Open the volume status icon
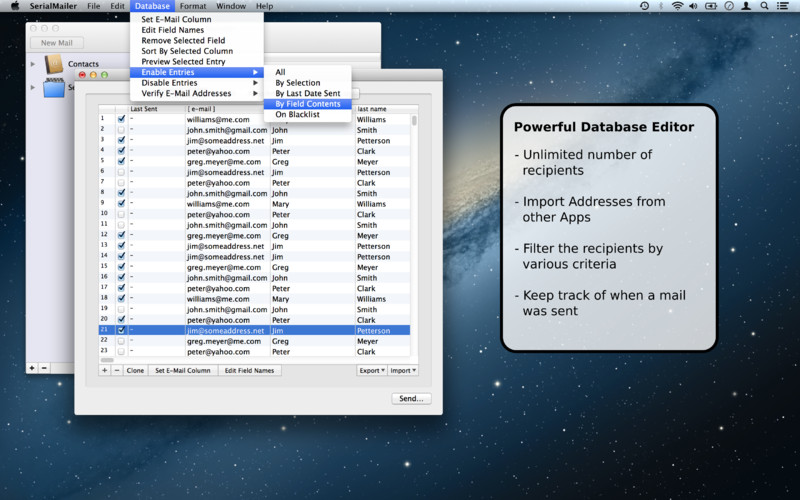The width and height of the screenshot is (800, 500). pyautogui.click(x=693, y=6)
